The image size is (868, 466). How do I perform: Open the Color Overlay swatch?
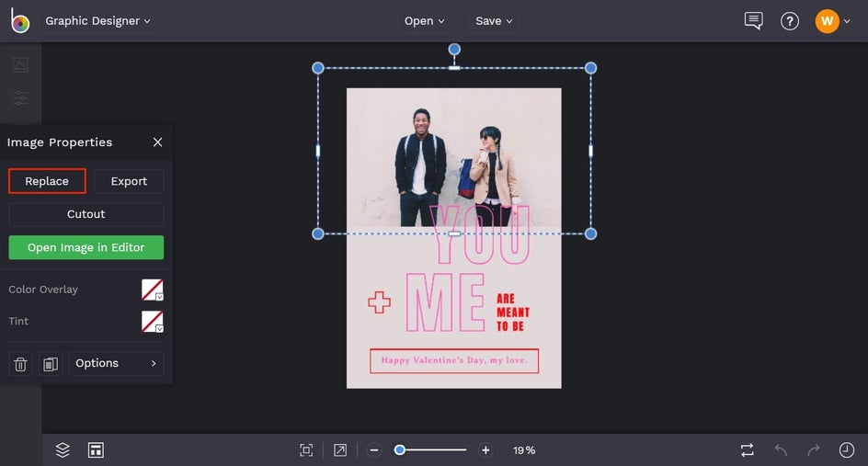[153, 290]
